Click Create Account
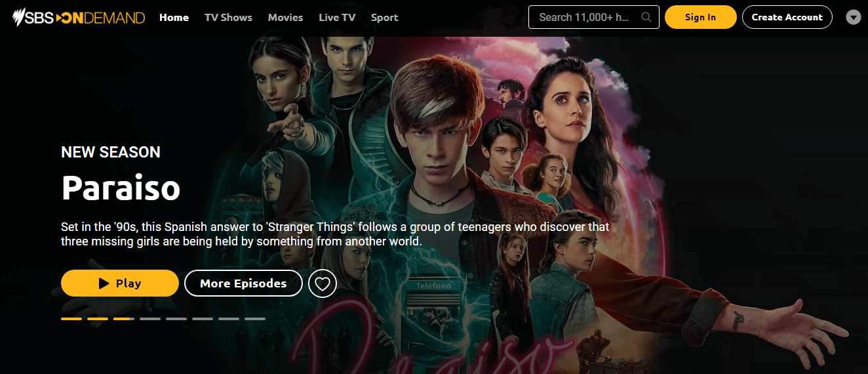Viewport: 868px width, 374px height. pyautogui.click(x=787, y=17)
